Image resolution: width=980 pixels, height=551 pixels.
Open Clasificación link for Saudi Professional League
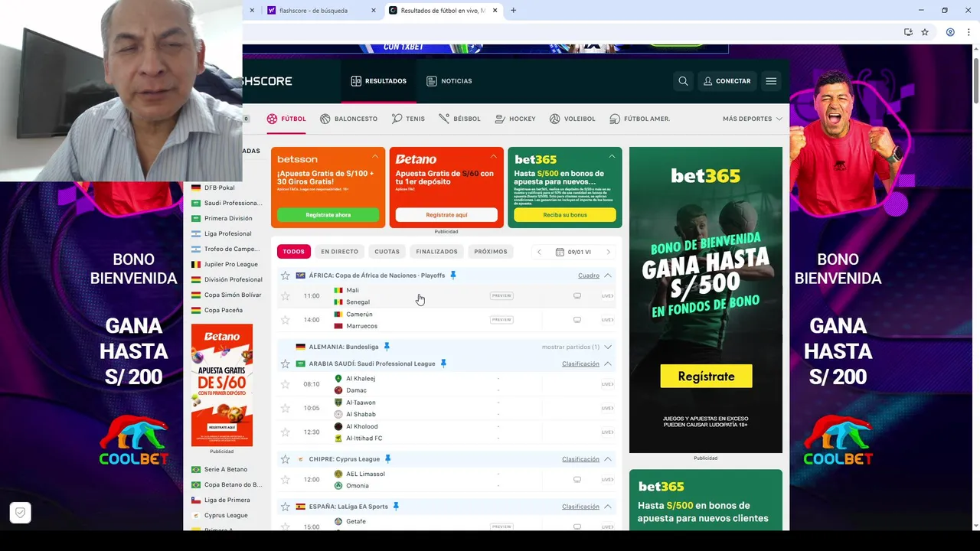tap(580, 364)
